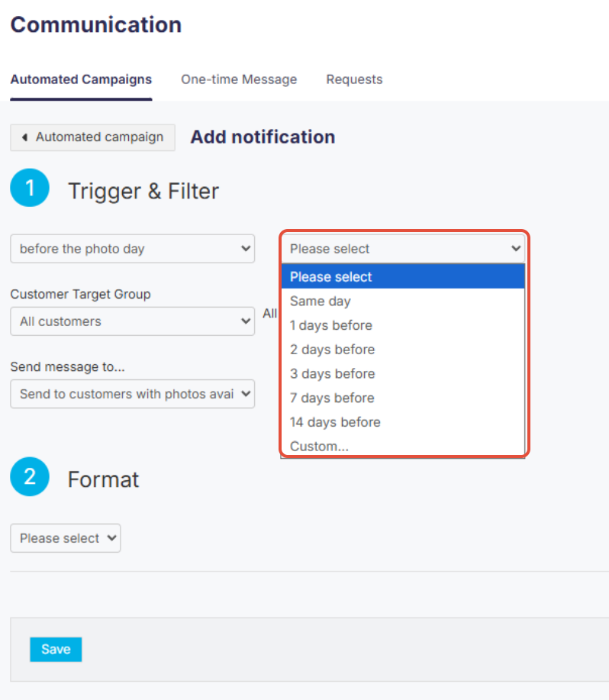Choose the 'Custom...' timing option
Viewport: 609px width, 700px height.
(x=319, y=446)
